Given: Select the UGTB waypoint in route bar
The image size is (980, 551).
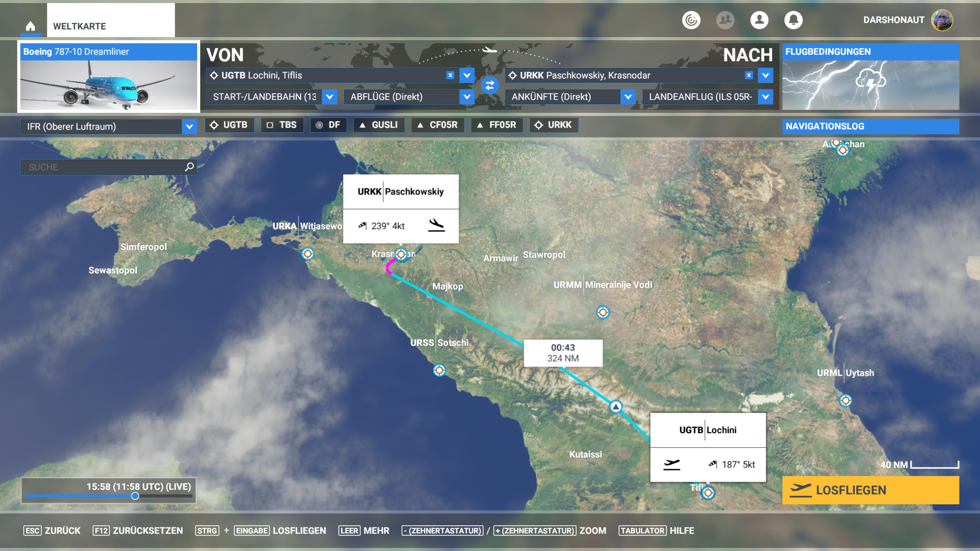Looking at the screenshot, I should (229, 125).
